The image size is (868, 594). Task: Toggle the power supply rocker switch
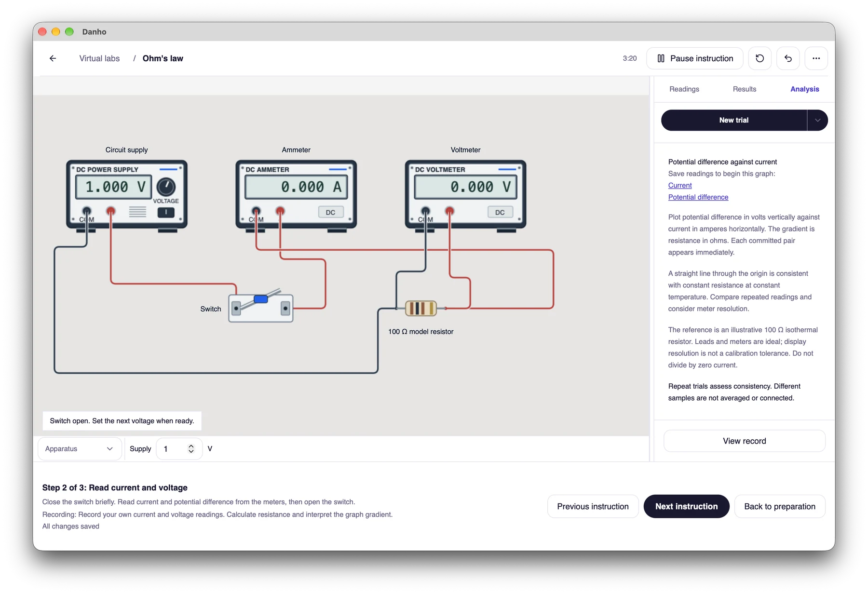tap(166, 212)
